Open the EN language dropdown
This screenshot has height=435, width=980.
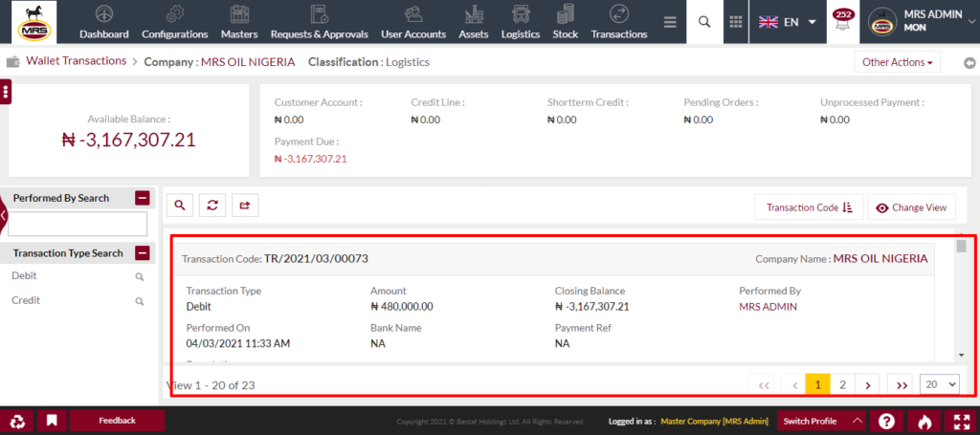(x=788, y=22)
